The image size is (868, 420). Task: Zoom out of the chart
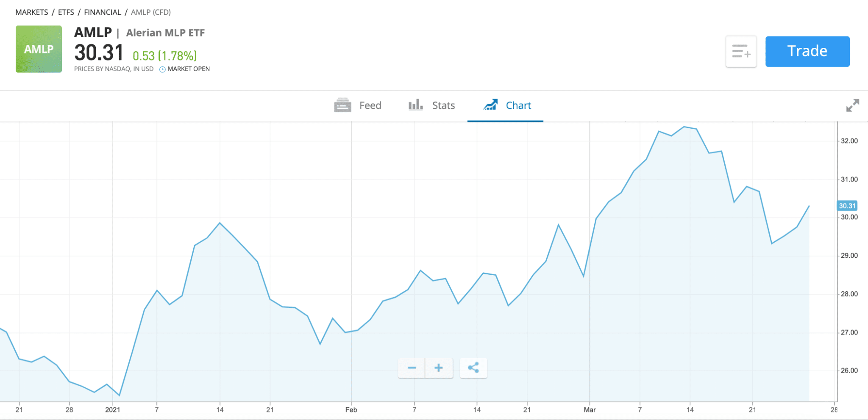point(412,368)
